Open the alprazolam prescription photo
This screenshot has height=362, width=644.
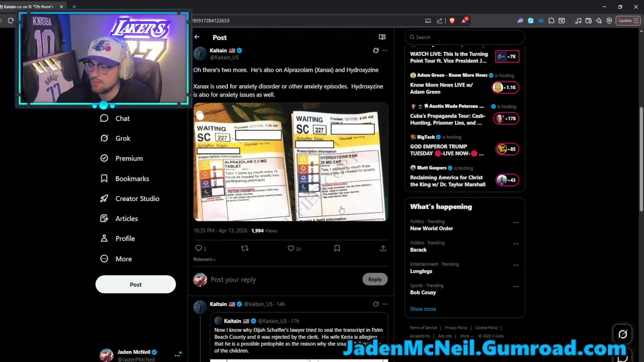click(x=242, y=162)
